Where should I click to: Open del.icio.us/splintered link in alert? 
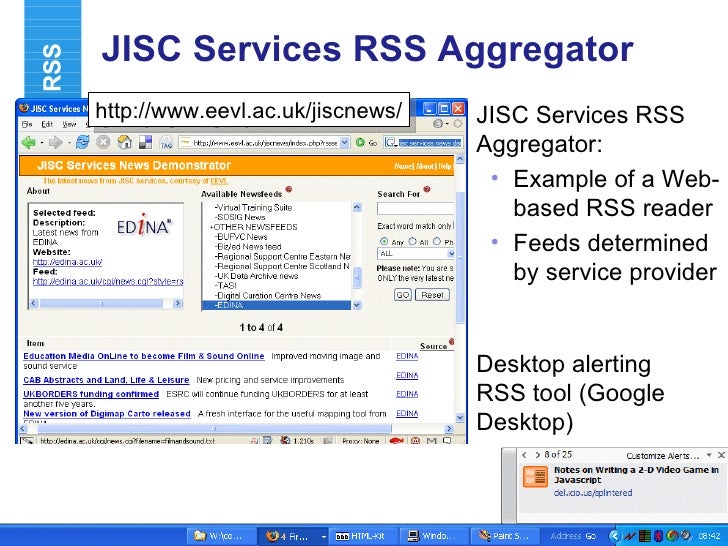coord(593,493)
